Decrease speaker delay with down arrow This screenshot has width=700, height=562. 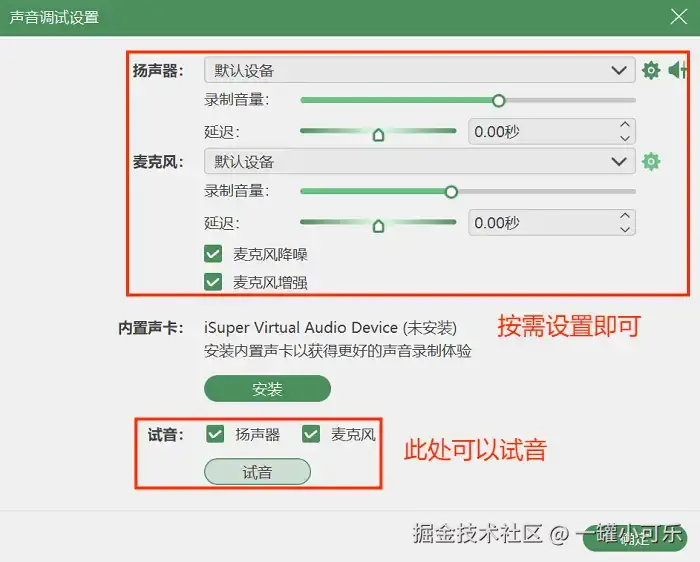pos(625,138)
